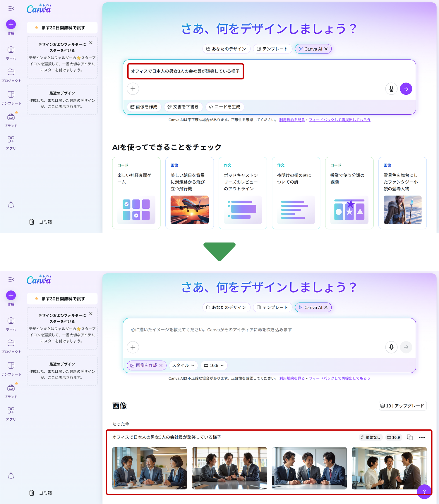The width and height of the screenshot is (439, 504).
Task: Select the 文書を下書き option
Action: click(183, 107)
